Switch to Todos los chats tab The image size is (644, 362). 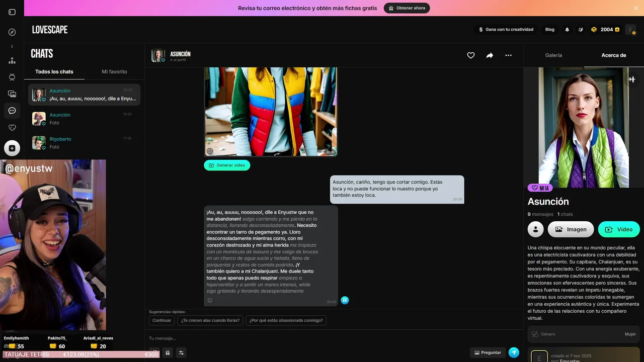coord(54,71)
